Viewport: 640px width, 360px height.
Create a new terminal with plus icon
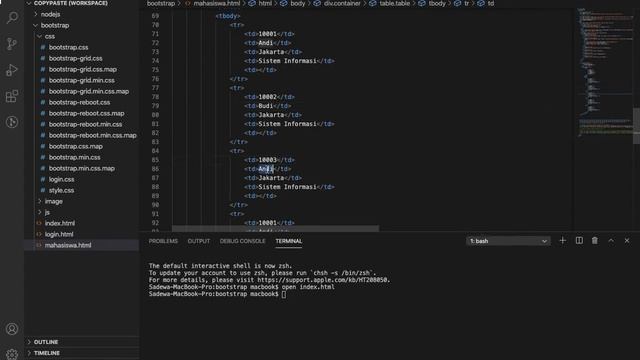click(562, 241)
